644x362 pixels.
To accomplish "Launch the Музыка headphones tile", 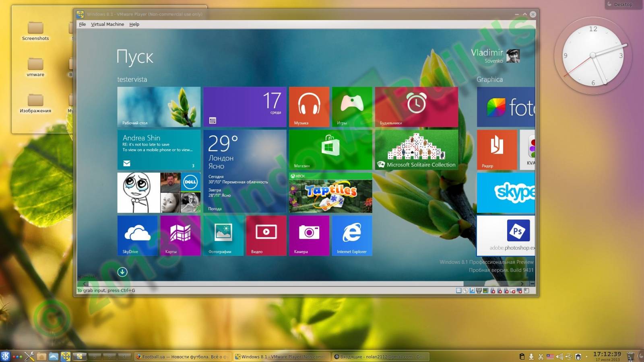I will pyautogui.click(x=309, y=107).
